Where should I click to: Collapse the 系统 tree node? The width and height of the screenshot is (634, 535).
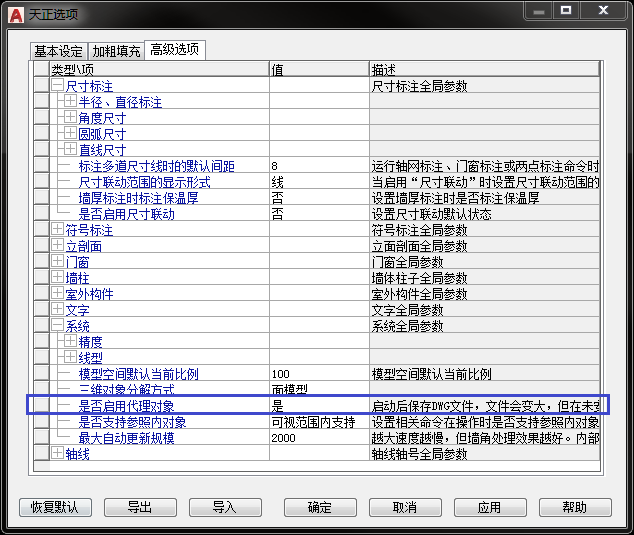click(x=57, y=326)
